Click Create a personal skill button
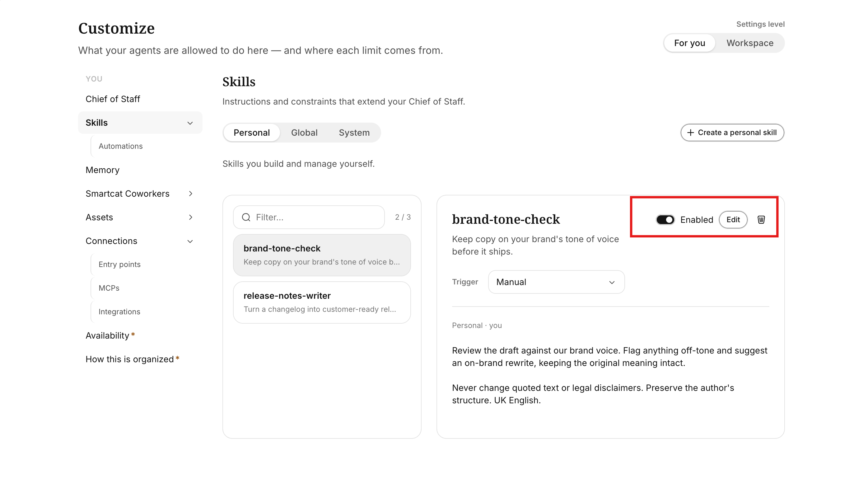This screenshot has height=478, width=868. coord(732,133)
